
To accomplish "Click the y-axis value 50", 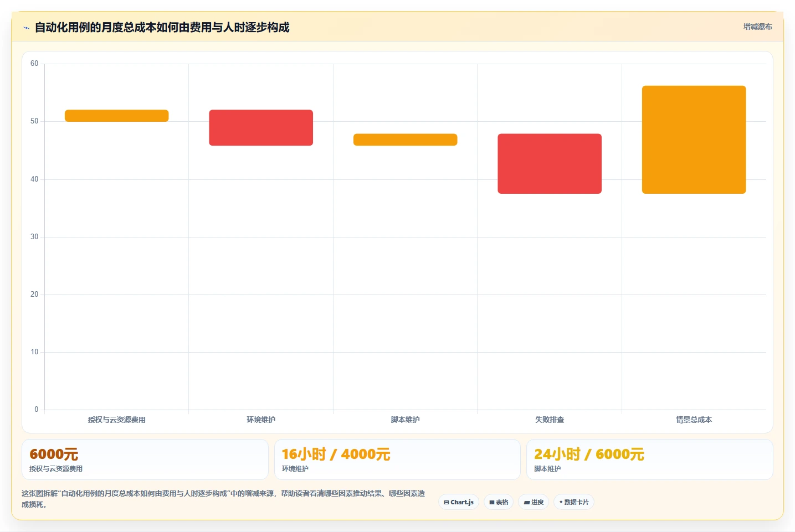I will coord(34,121).
